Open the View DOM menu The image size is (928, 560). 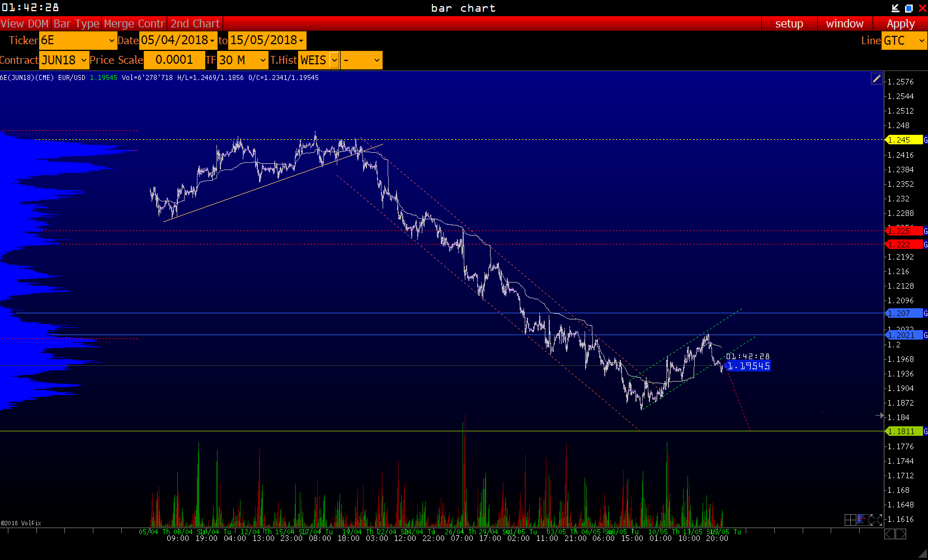click(x=25, y=23)
